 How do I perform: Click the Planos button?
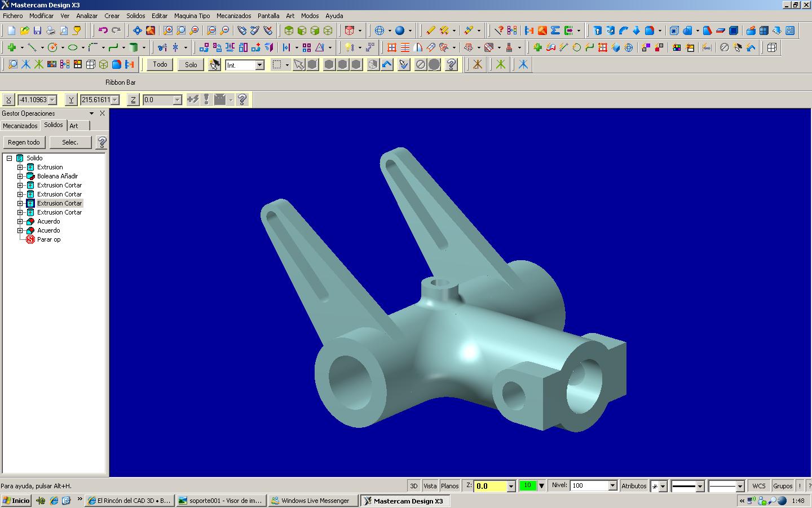click(449, 485)
